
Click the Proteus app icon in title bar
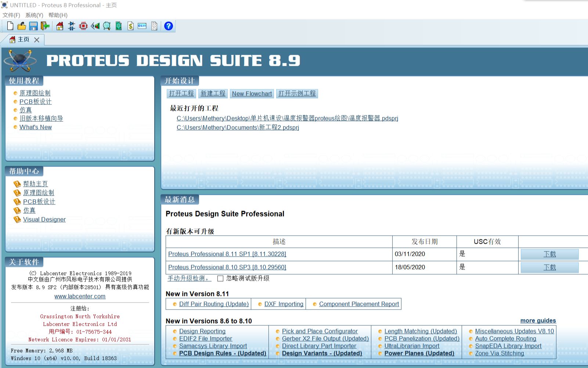pyautogui.click(x=4, y=5)
